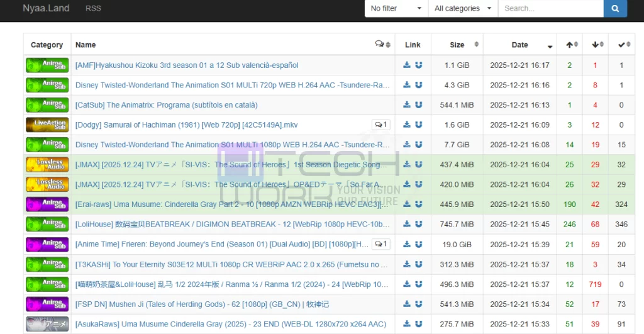Open LoliHouse DIGIMON BEATBREAK torrent link
The image size is (644, 334).
[232, 225]
